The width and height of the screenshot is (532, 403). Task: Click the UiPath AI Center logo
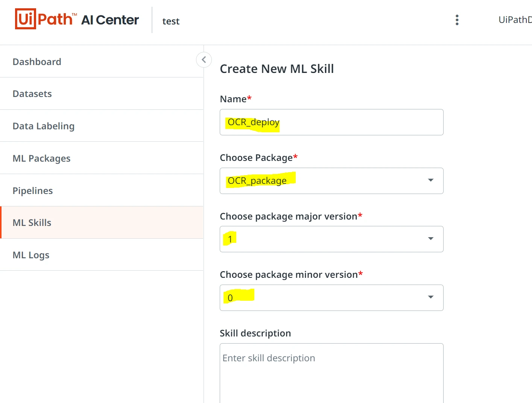point(77,19)
